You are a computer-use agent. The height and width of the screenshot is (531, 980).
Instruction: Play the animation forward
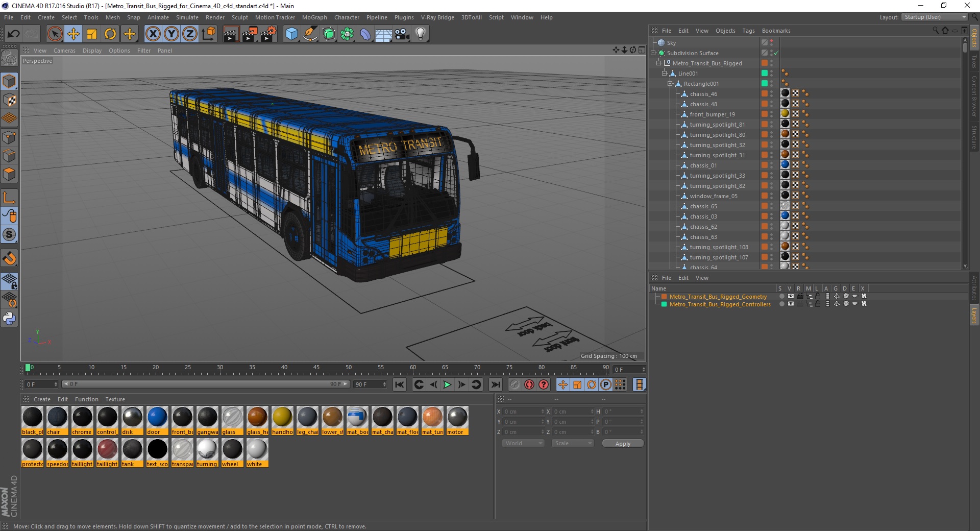(x=447, y=384)
